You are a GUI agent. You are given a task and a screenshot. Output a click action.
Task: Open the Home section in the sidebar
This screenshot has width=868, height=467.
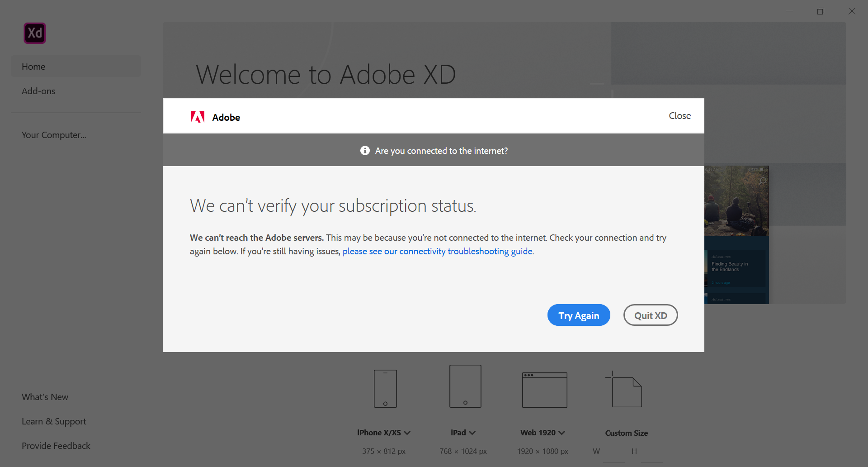click(x=76, y=67)
